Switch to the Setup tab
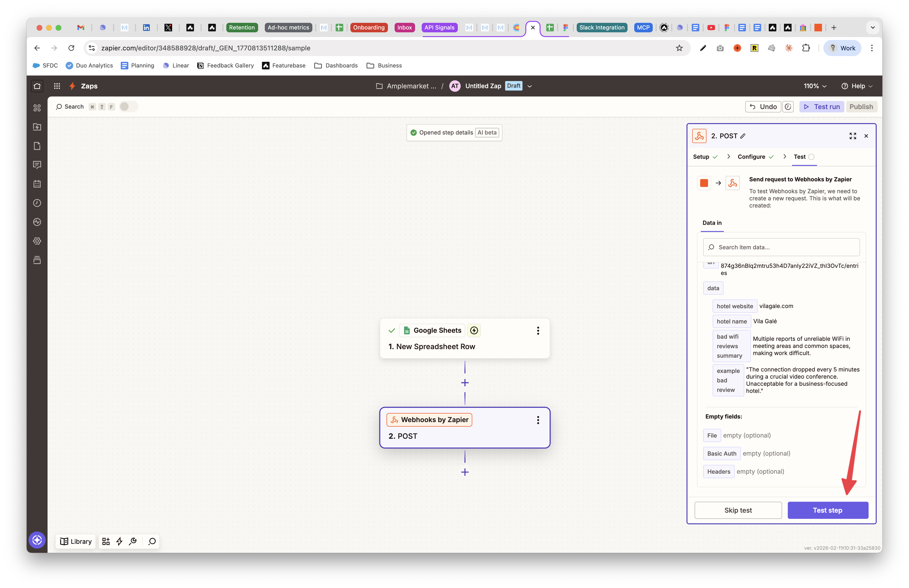 pyautogui.click(x=701, y=157)
